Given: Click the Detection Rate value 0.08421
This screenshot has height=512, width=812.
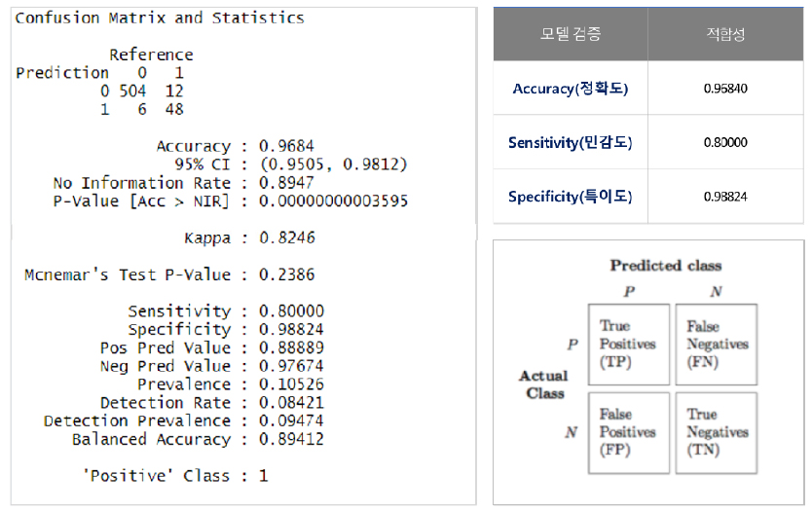Looking at the screenshot, I should (x=291, y=402).
